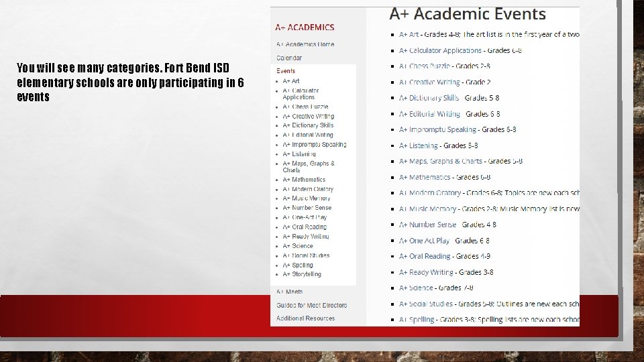The width and height of the screenshot is (644, 362).
Task: Open A+ Music Memory in sidebar
Action: [x=307, y=198]
